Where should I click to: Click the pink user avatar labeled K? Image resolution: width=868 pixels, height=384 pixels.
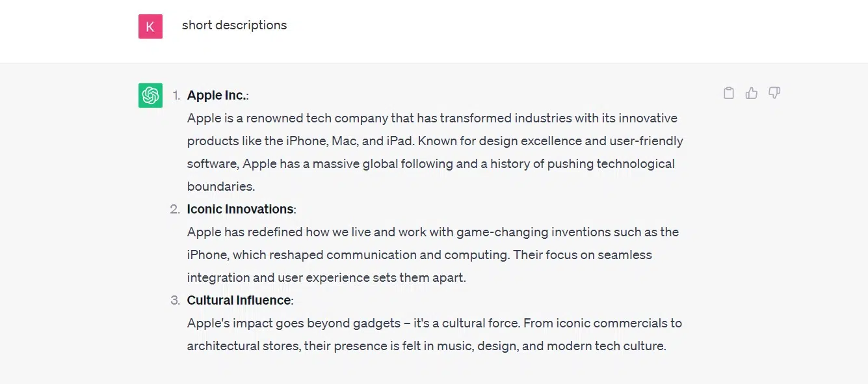150,27
